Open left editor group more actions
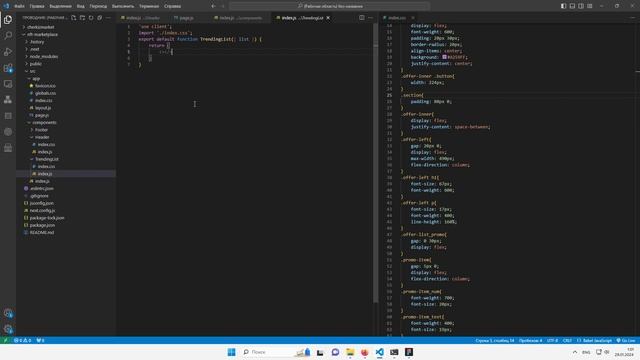The width and height of the screenshot is (640, 360). click(x=370, y=18)
